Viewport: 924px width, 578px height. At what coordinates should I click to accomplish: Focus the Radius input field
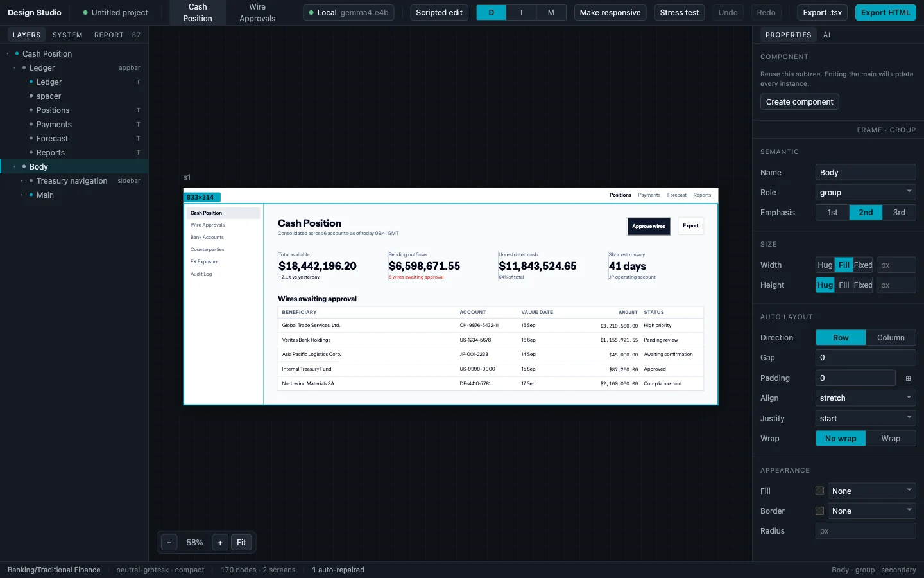click(x=866, y=531)
